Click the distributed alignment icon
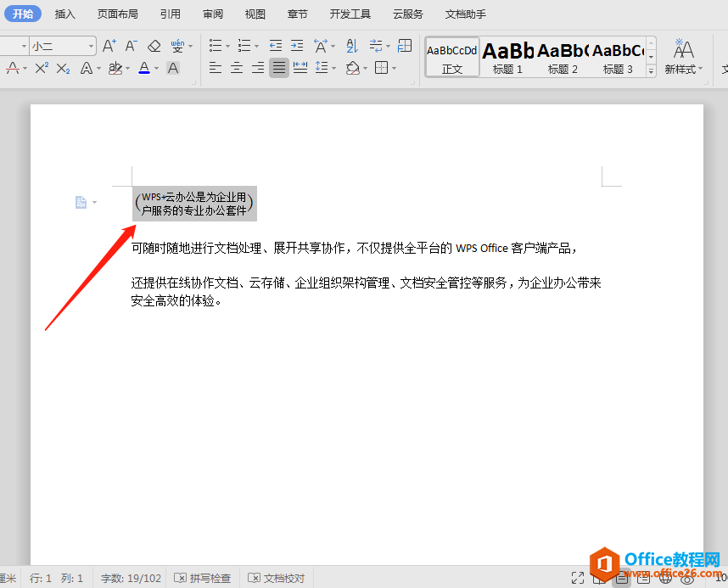 coord(300,68)
